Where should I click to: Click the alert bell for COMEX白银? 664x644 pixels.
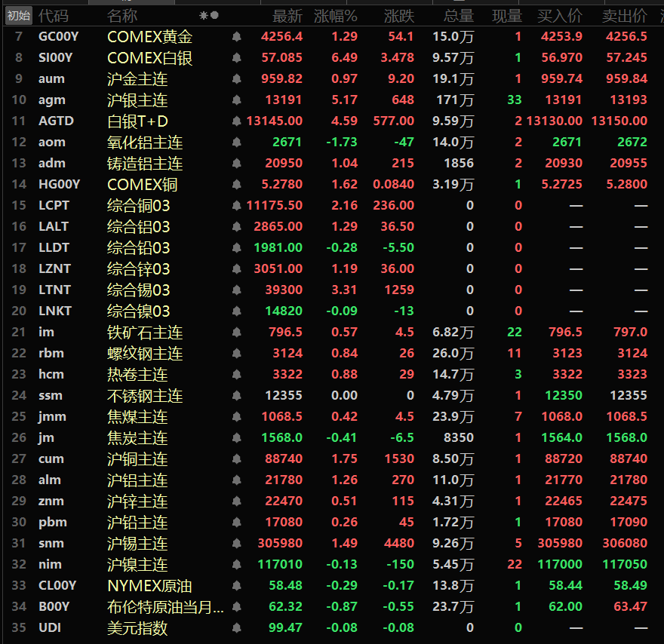pyautogui.click(x=236, y=57)
